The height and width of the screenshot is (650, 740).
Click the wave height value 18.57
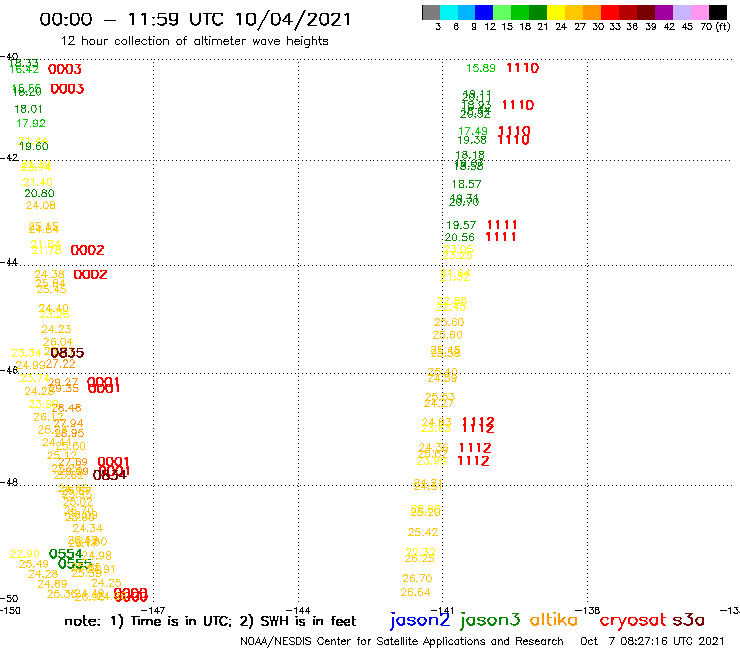[466, 184]
